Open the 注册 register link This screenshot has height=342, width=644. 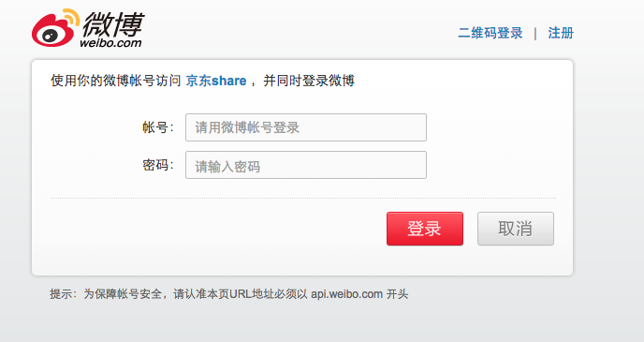(561, 33)
